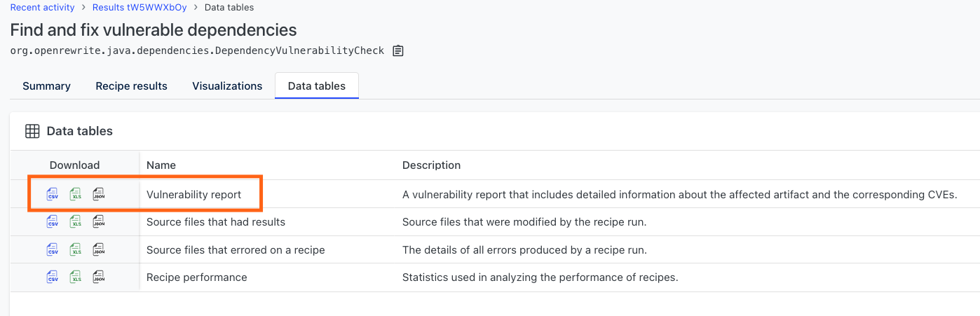Download Recipe performance as CSV
Screen dimensions: 980x316
click(x=53, y=277)
